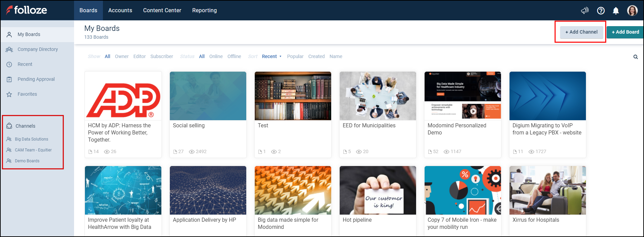Sort boards by Popular
This screenshot has height=237, width=644.
[x=295, y=56]
